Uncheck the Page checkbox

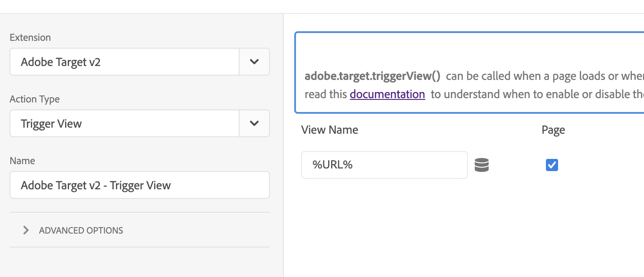(x=552, y=165)
